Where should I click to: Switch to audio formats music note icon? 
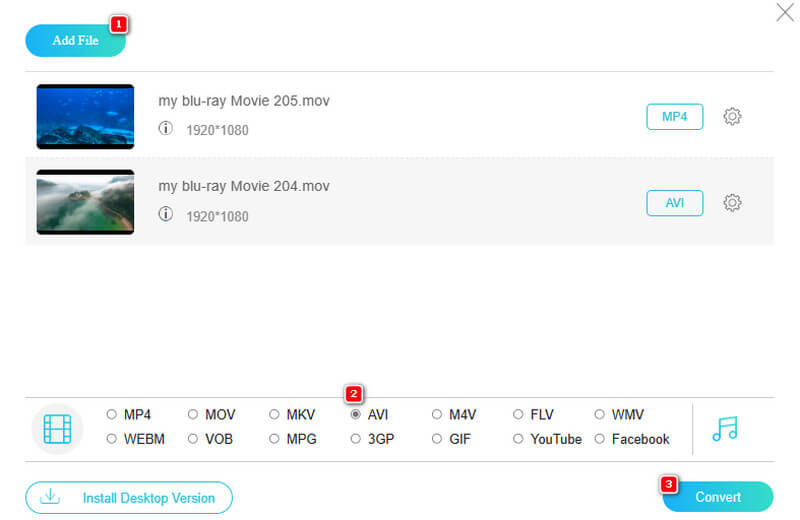(725, 428)
